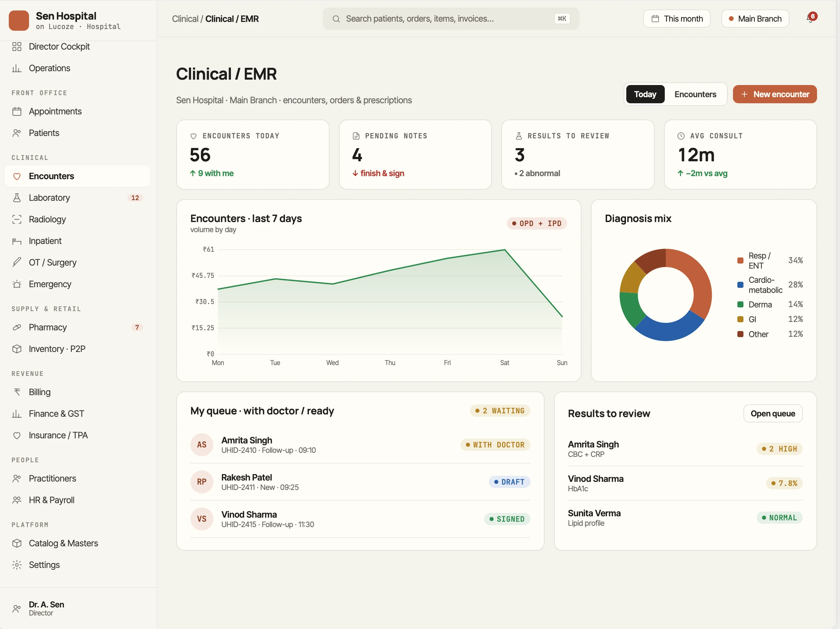The height and width of the screenshot is (629, 840).
Task: Click the HR & Payroll users icon
Action: 17,500
